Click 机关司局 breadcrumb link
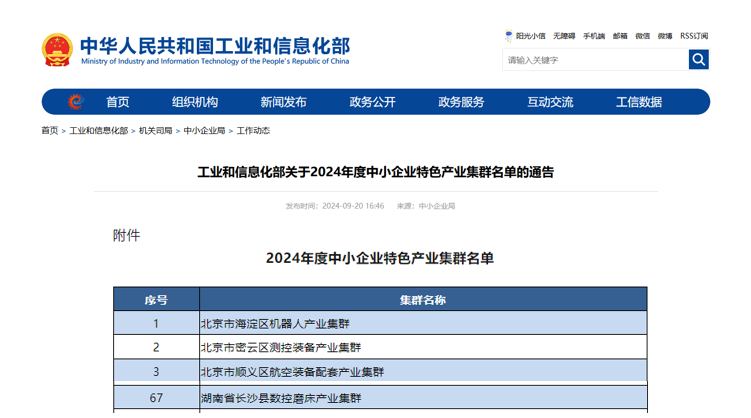This screenshot has width=751, height=418. click(156, 131)
